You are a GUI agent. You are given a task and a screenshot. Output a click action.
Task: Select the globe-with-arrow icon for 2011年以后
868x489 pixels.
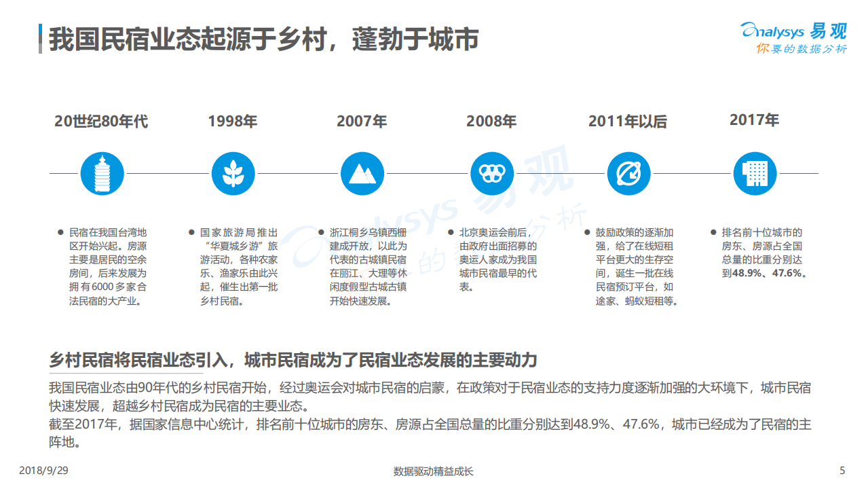(628, 173)
